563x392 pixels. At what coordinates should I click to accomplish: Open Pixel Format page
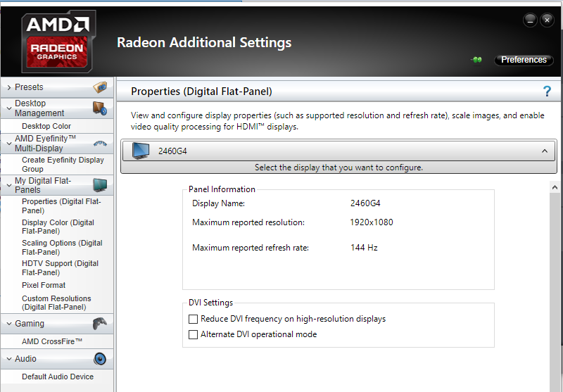click(x=44, y=285)
